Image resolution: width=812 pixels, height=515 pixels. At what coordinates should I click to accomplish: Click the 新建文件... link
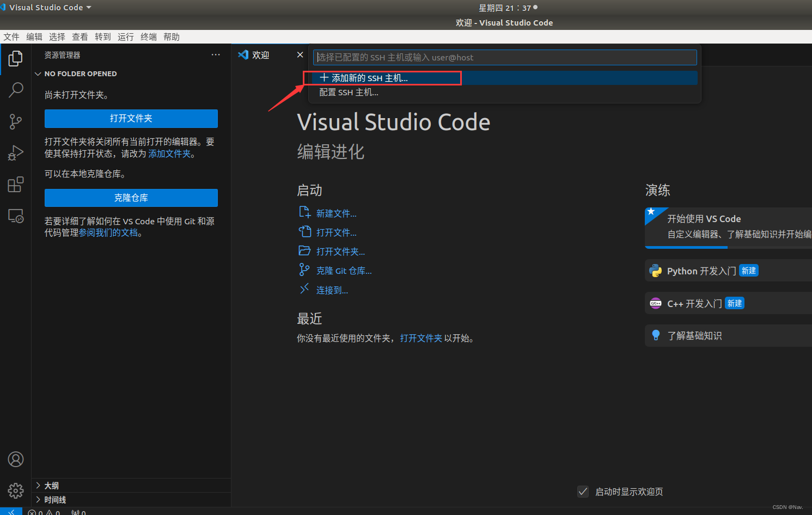click(337, 213)
